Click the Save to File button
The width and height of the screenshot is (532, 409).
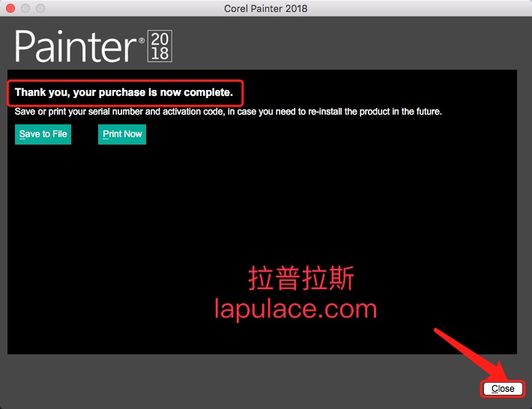click(x=43, y=134)
